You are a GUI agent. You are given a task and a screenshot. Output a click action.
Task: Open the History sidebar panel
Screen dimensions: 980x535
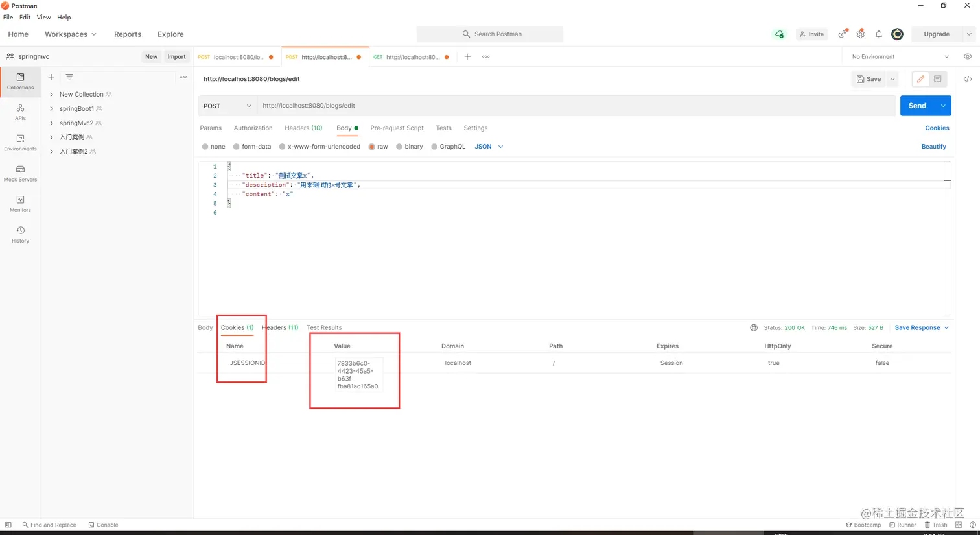[x=20, y=234]
